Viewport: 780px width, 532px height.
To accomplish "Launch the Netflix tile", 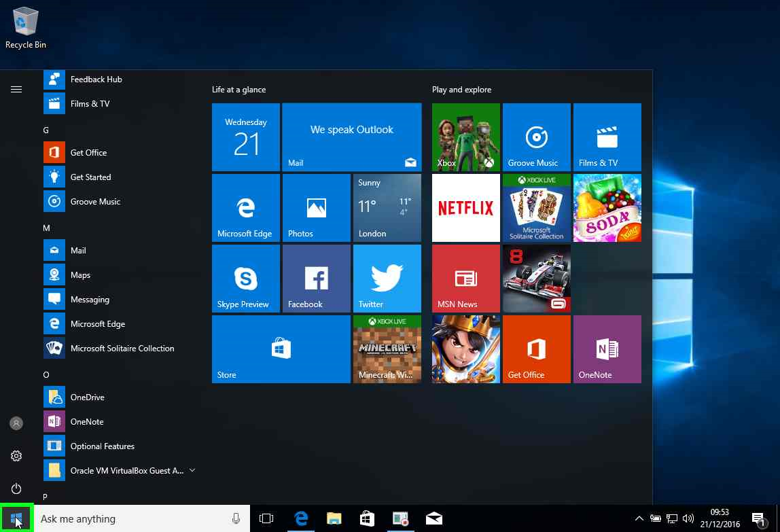I will click(x=465, y=207).
